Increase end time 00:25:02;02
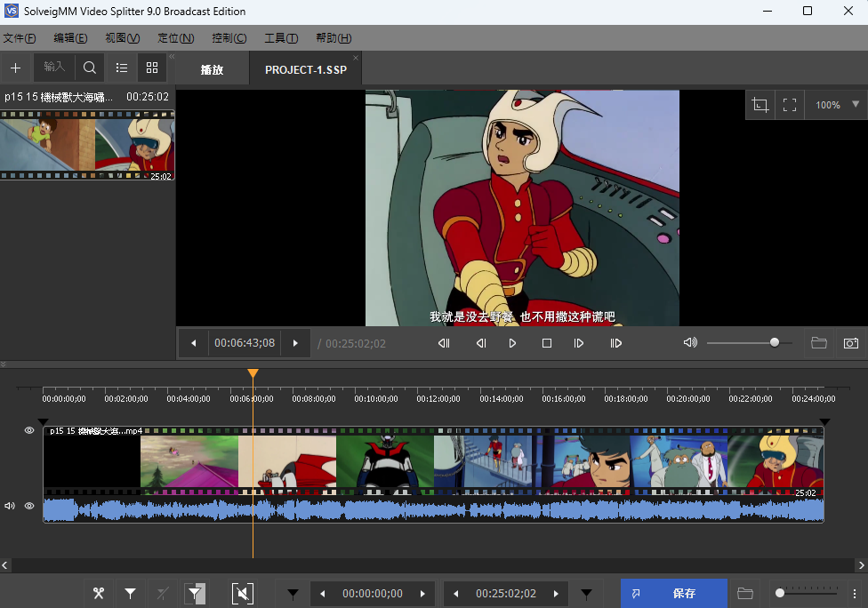This screenshot has width=868, height=608. (x=557, y=594)
